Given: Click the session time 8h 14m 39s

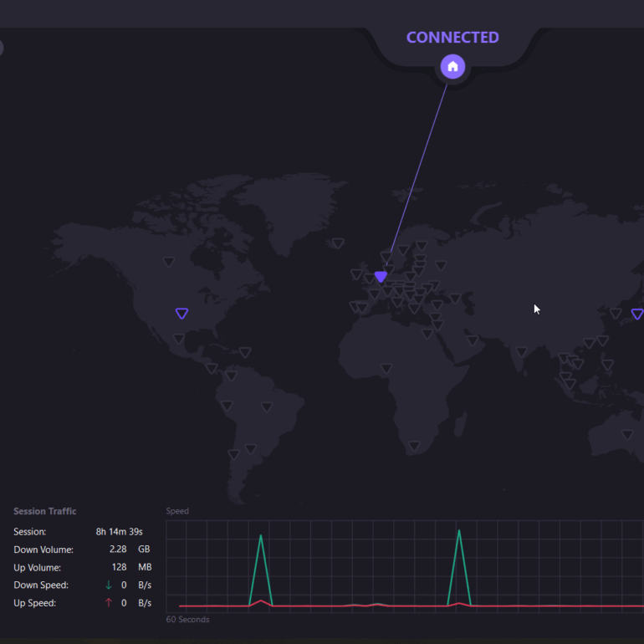Looking at the screenshot, I should pyautogui.click(x=119, y=531).
